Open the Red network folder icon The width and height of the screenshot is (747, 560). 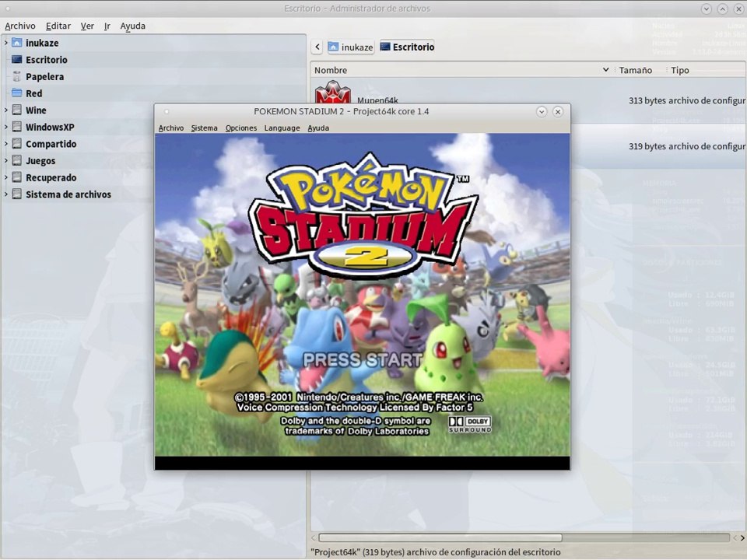tap(17, 93)
